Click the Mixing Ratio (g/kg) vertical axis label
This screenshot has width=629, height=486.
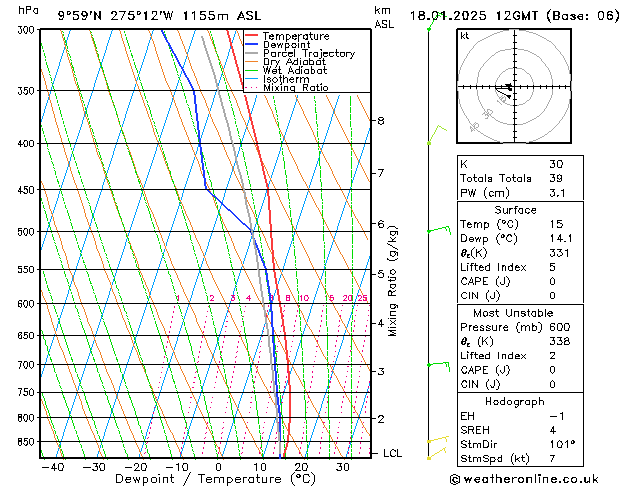point(392,281)
